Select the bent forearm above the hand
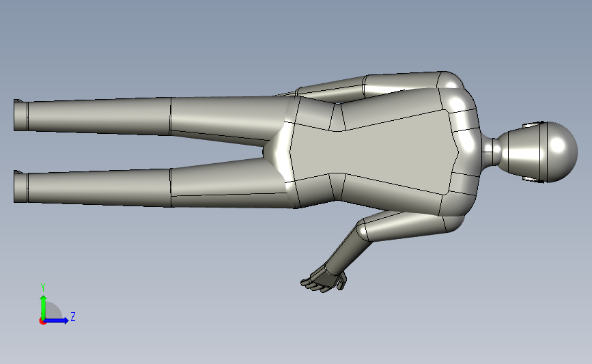Image resolution: width=592 pixels, height=364 pixels. pyautogui.click(x=349, y=248)
